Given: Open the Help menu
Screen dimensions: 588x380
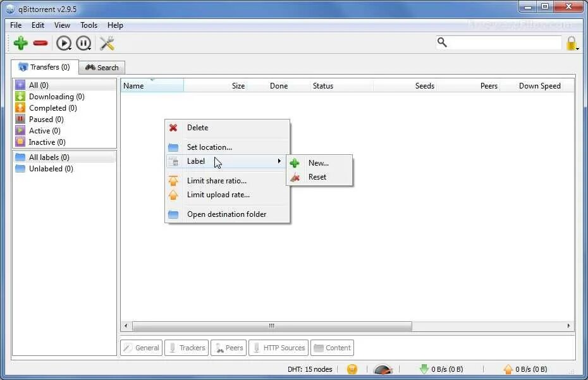Looking at the screenshot, I should tap(116, 25).
